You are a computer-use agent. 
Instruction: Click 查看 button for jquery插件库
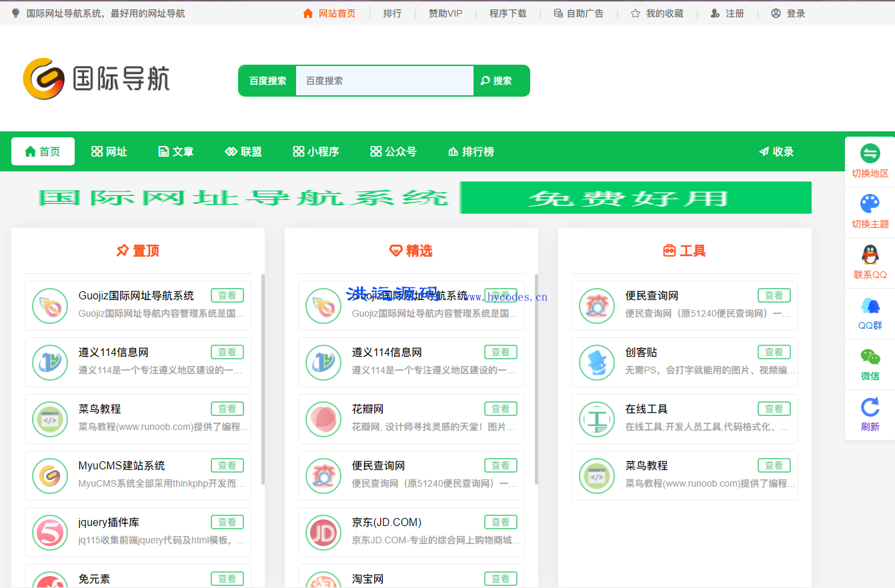(x=227, y=522)
